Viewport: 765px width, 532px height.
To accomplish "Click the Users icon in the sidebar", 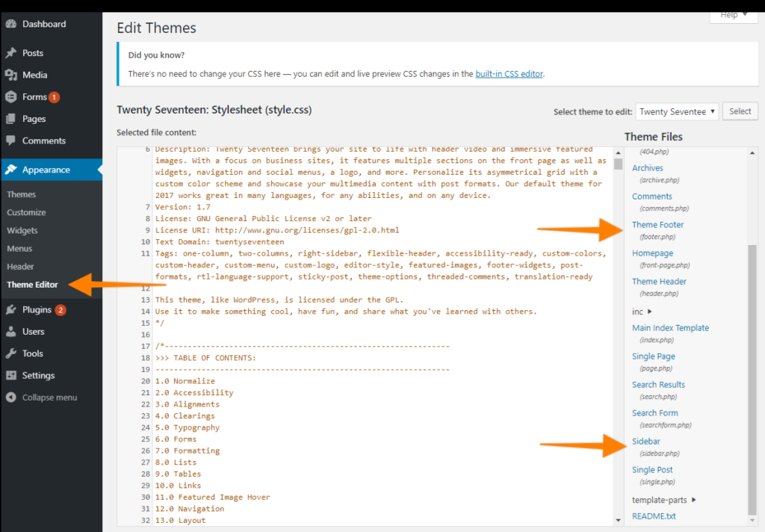I will click(10, 331).
